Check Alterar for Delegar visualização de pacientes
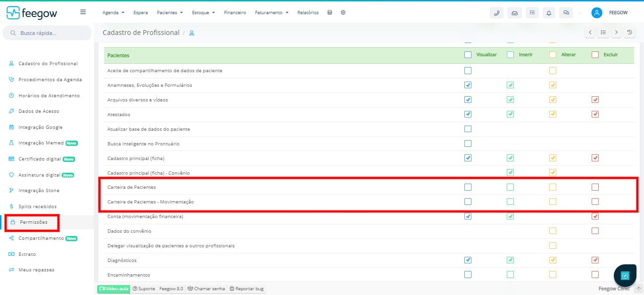The image size is (644, 295). point(553,245)
